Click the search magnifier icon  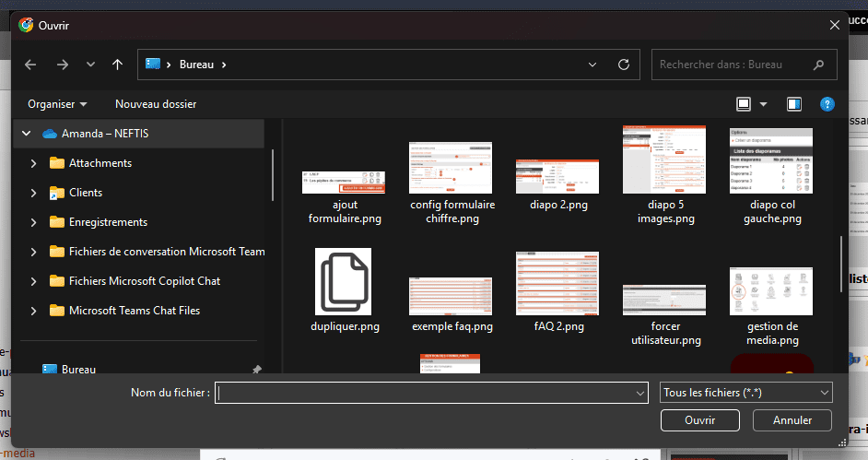pos(818,65)
